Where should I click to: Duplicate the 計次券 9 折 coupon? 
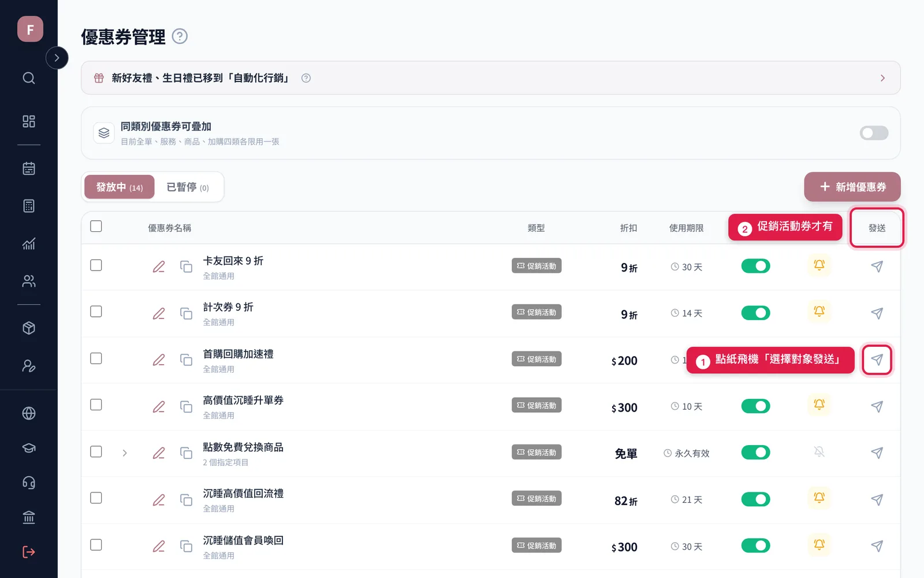(x=186, y=313)
